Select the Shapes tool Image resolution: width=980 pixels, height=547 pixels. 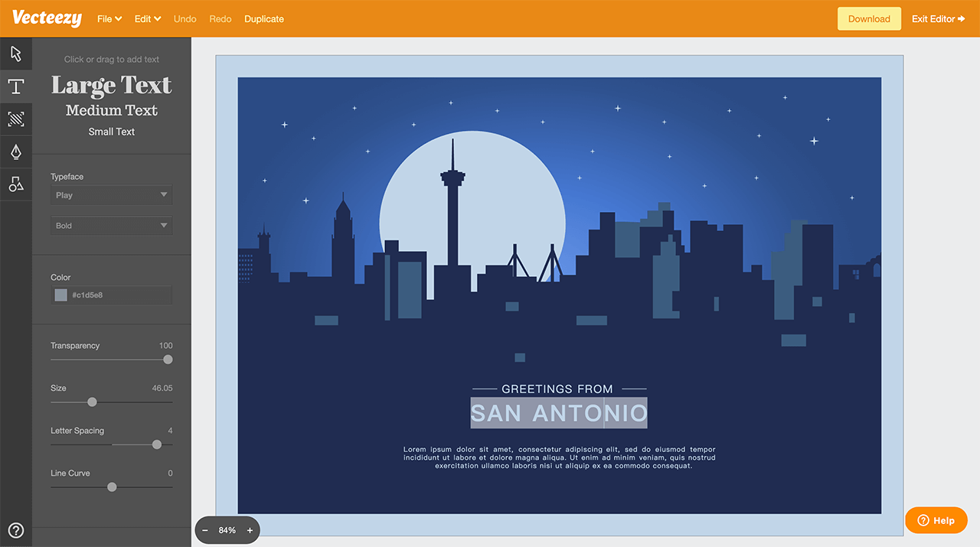(x=16, y=184)
